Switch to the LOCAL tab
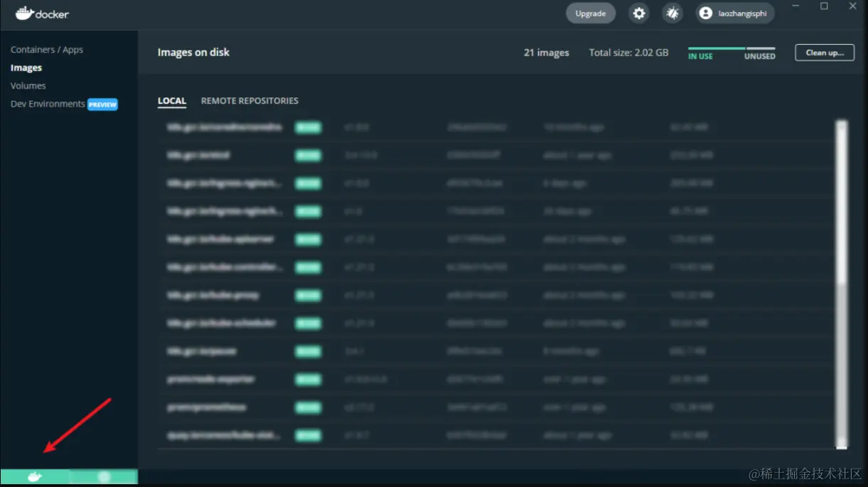868x487 pixels. pyautogui.click(x=172, y=101)
